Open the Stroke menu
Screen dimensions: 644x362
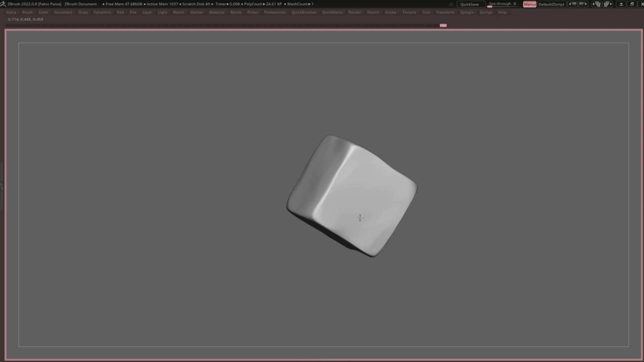390,12
